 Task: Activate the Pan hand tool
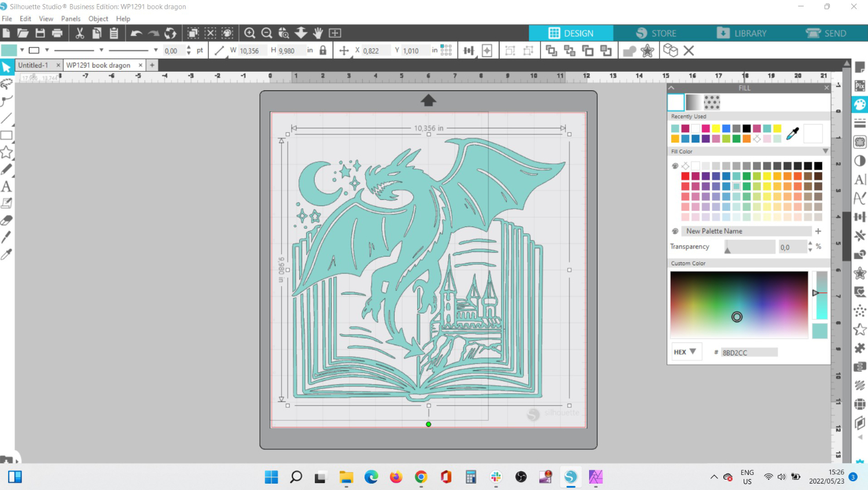coord(318,33)
